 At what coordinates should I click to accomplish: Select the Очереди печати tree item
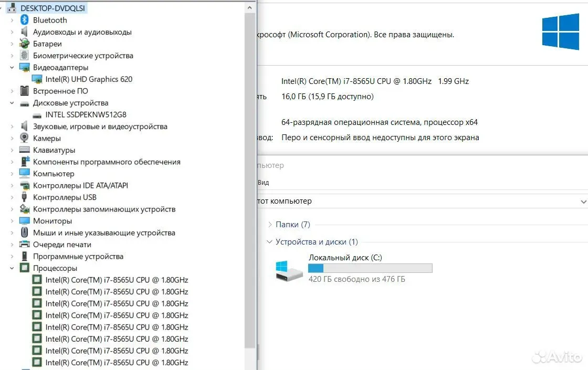pyautogui.click(x=62, y=245)
